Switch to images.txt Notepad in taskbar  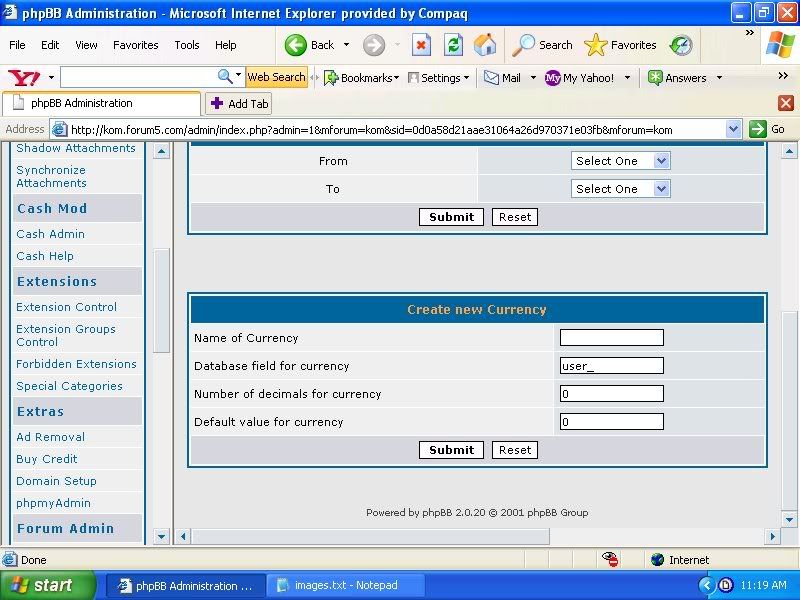337,586
